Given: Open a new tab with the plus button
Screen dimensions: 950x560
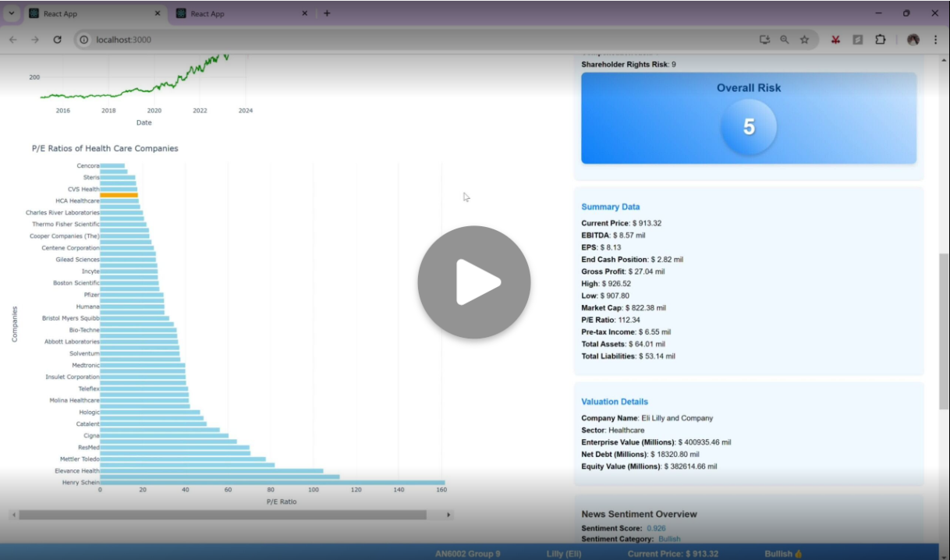Looking at the screenshot, I should 327,12.
